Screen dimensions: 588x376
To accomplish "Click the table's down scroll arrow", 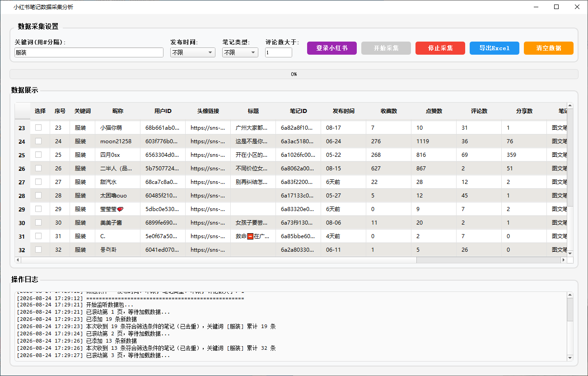I will pos(570,254).
